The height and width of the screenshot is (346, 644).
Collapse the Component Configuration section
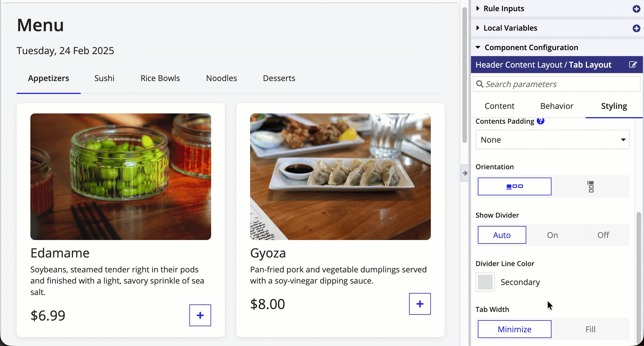478,47
